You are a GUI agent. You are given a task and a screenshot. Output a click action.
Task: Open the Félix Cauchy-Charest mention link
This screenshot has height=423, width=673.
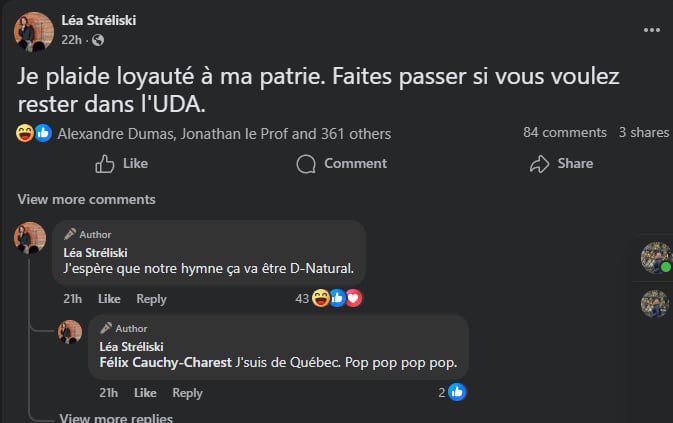165,361
